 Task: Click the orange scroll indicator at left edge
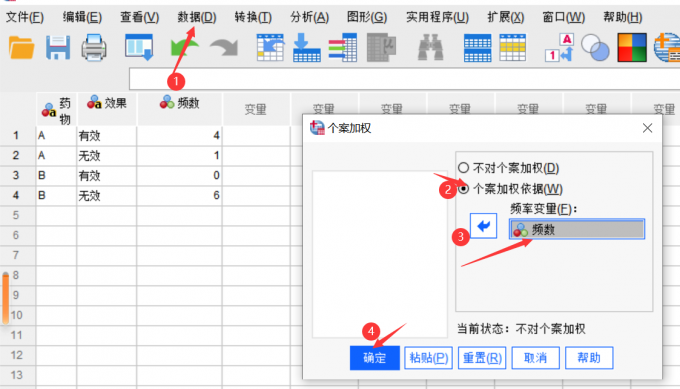click(6, 298)
